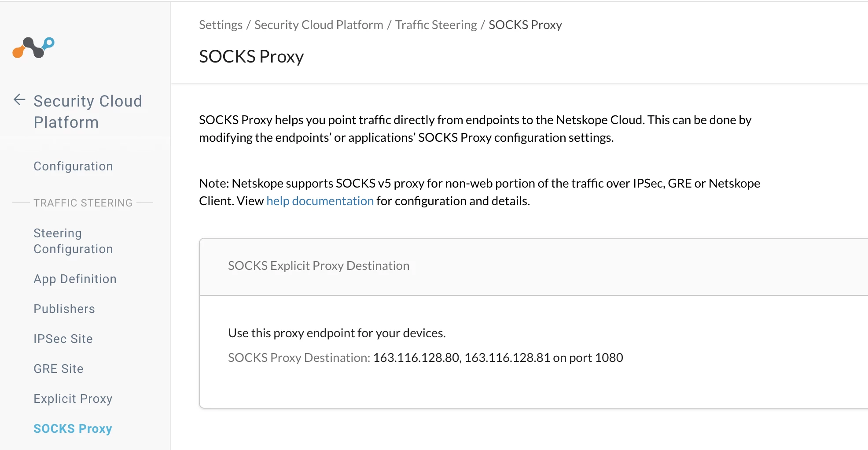The width and height of the screenshot is (868, 450).
Task: Click the SOCKS Explicit Proxy Destination panel header
Action: pyautogui.click(x=319, y=266)
